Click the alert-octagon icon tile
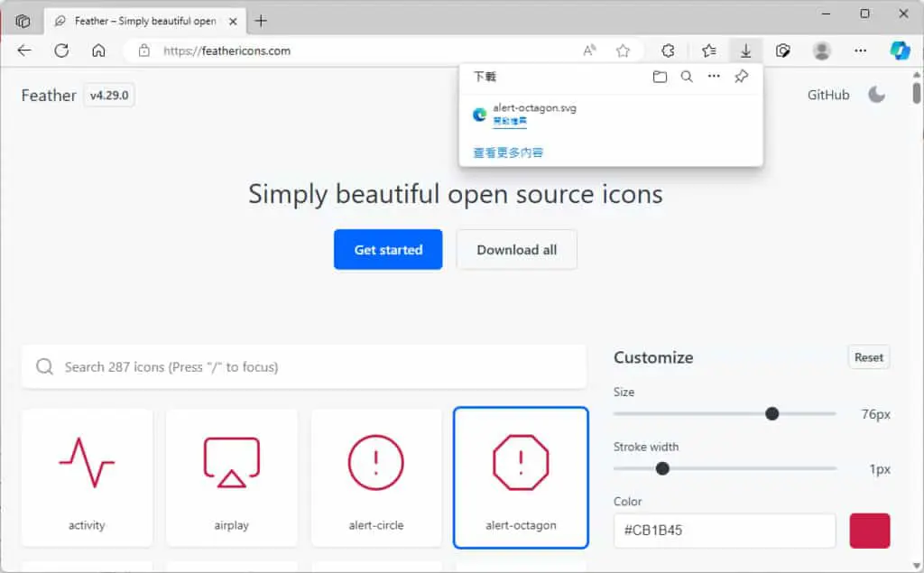 tap(521, 477)
